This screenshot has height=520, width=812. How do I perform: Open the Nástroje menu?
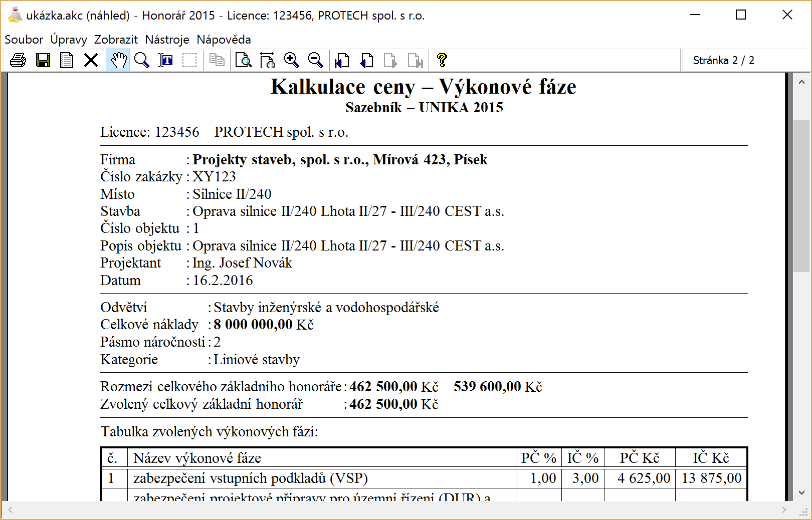pos(167,40)
